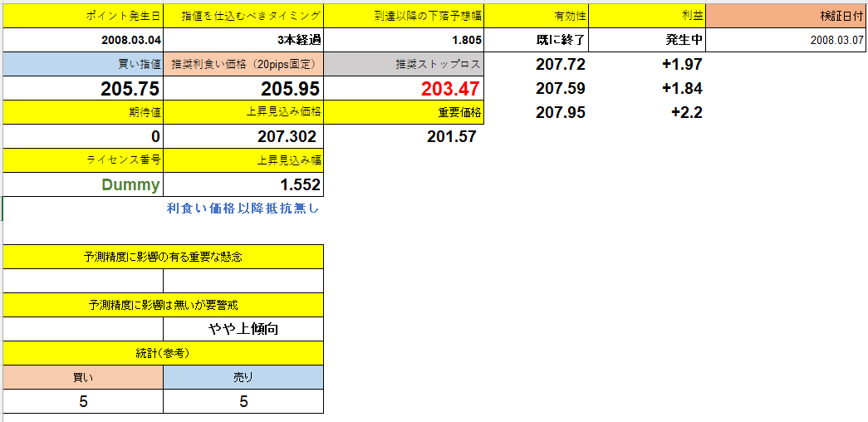Click empty cell left of やや上傾向
The height and width of the screenshot is (422, 868).
pos(83,329)
